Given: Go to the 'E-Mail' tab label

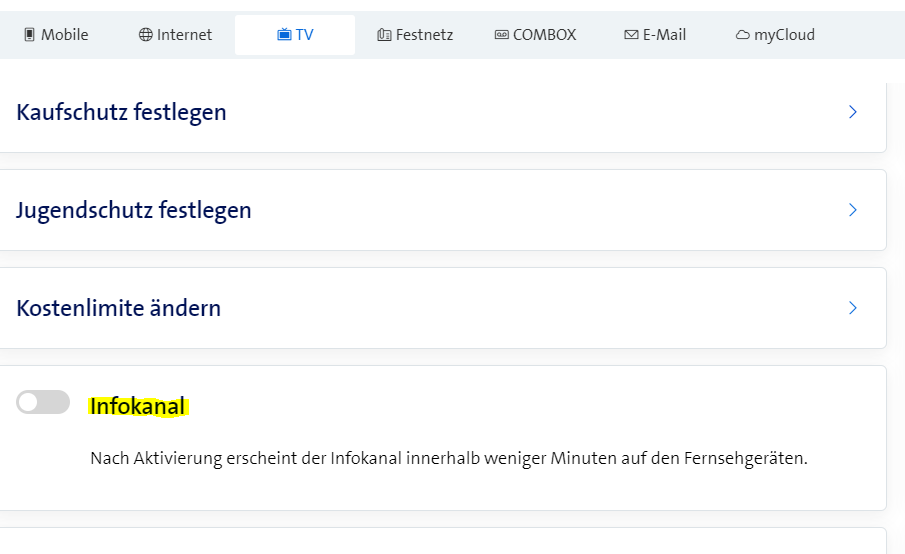Looking at the screenshot, I should 664,35.
